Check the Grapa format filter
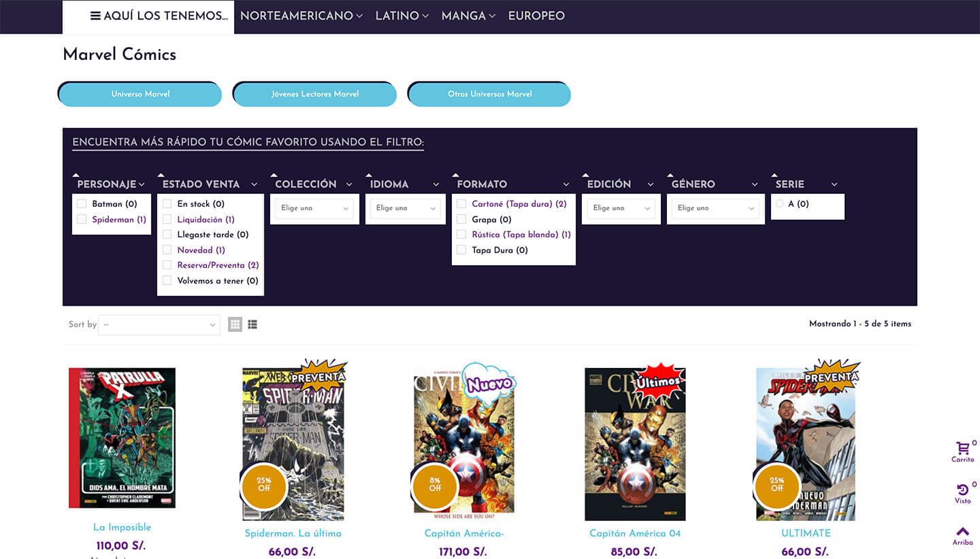 click(x=461, y=220)
